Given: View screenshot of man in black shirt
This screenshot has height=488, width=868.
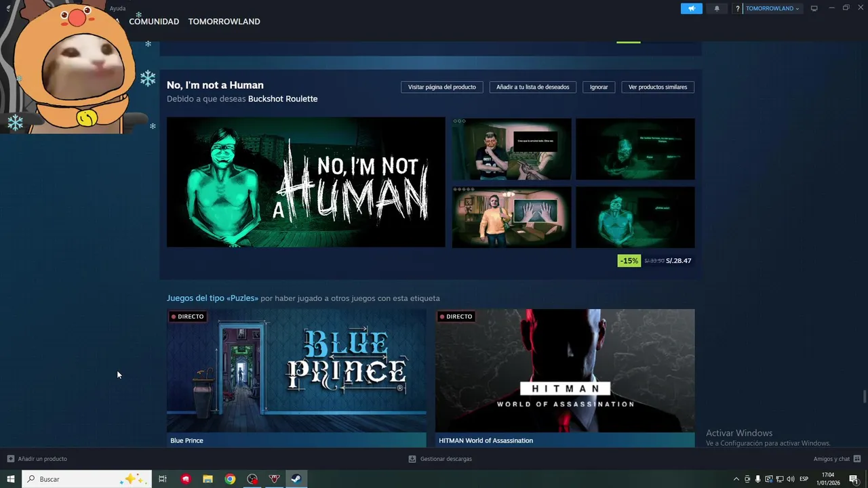Looking at the screenshot, I should (511, 149).
